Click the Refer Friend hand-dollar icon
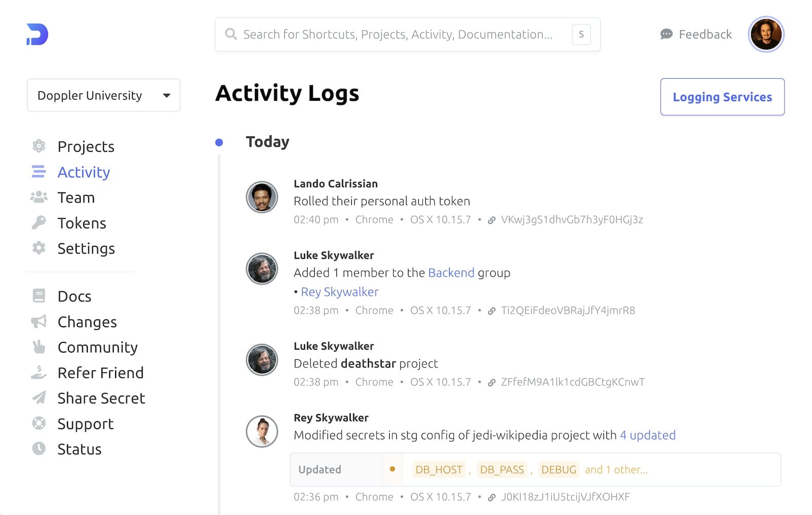The image size is (812, 515). [x=39, y=372]
